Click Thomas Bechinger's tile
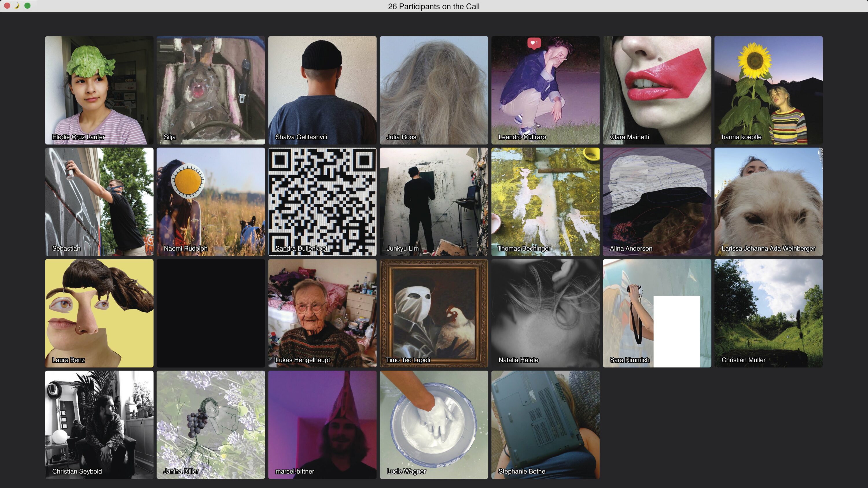 coord(545,202)
